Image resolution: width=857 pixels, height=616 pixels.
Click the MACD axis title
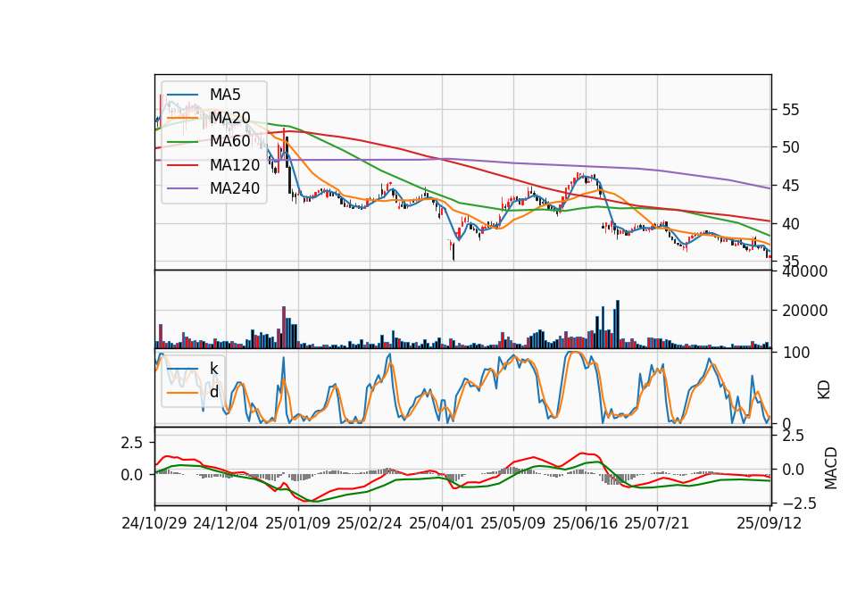tap(831, 468)
